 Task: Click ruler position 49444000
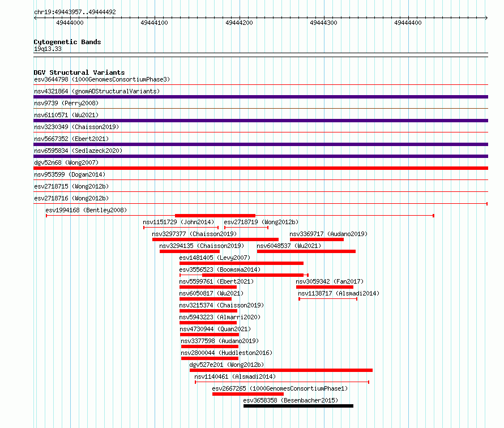[x=70, y=23]
